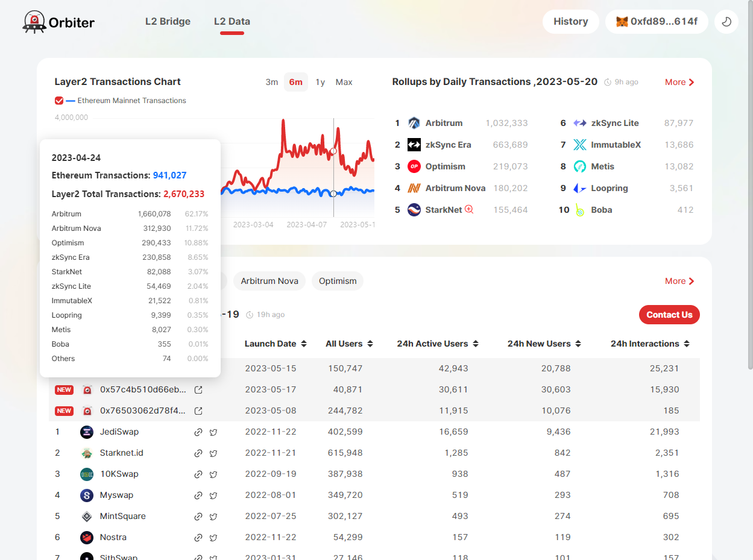This screenshot has width=753, height=560.
Task: Uncheck Ethereum Mainnet Transactions checkbox
Action: (x=59, y=101)
